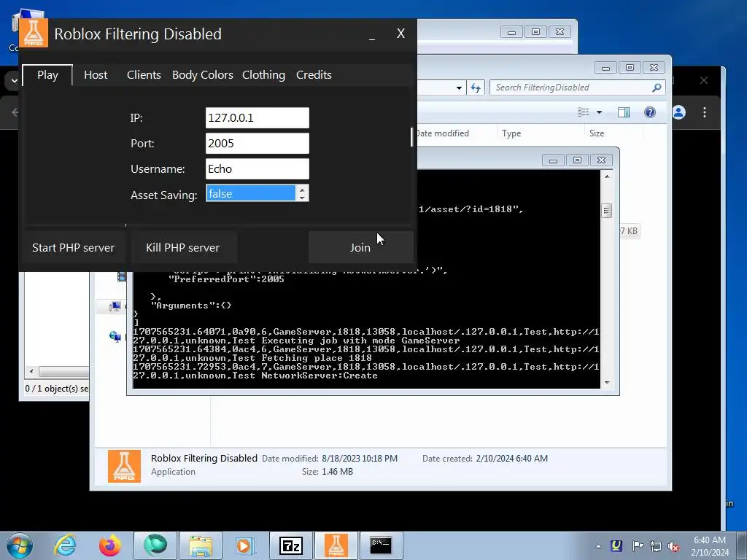Open Windows Media Player taskbar icon
Screen dimensions: 747x560
click(x=245, y=545)
